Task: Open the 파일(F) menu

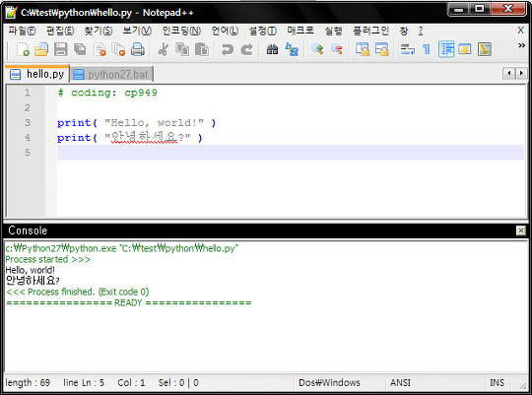Action: point(22,31)
